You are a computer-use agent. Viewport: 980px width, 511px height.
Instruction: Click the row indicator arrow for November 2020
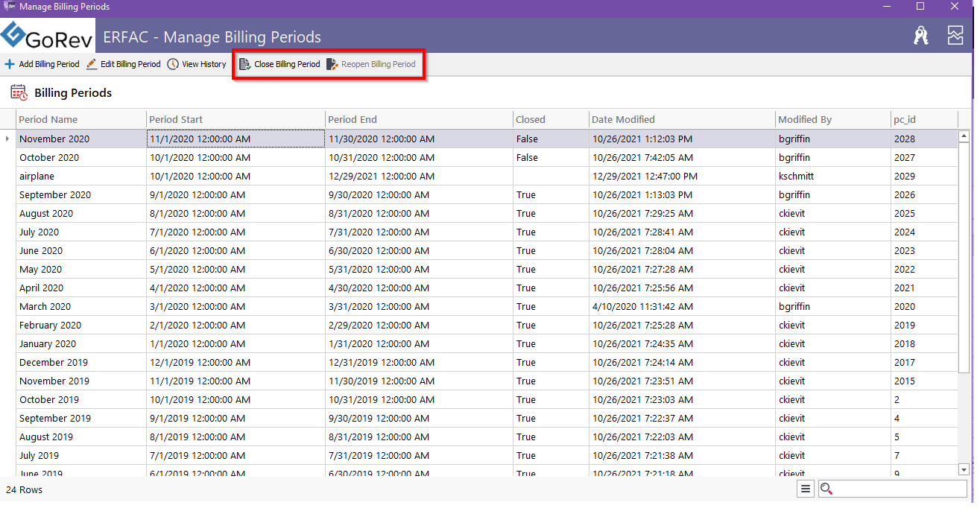(8, 139)
